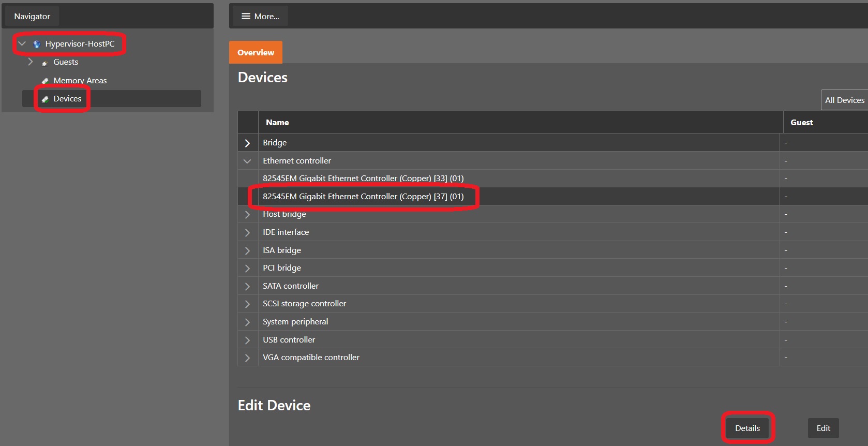Select Memory Areas in the Navigator tree
The image size is (868, 446).
coord(80,81)
